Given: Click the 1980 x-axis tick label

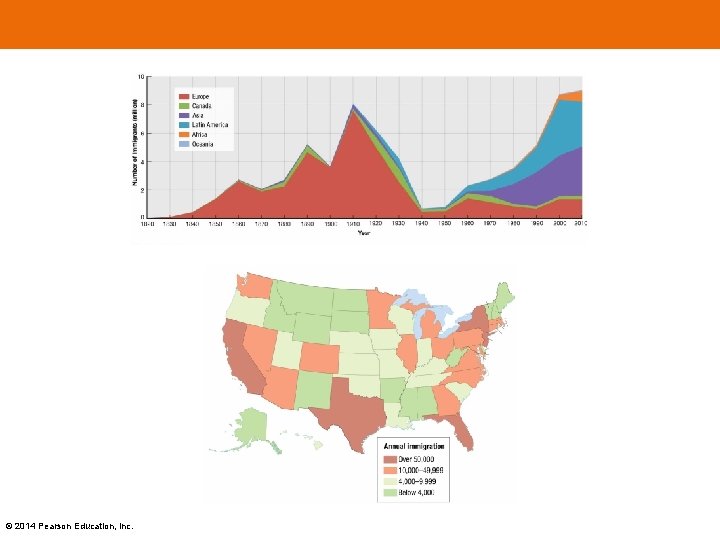Looking at the screenshot, I should 513,224.
